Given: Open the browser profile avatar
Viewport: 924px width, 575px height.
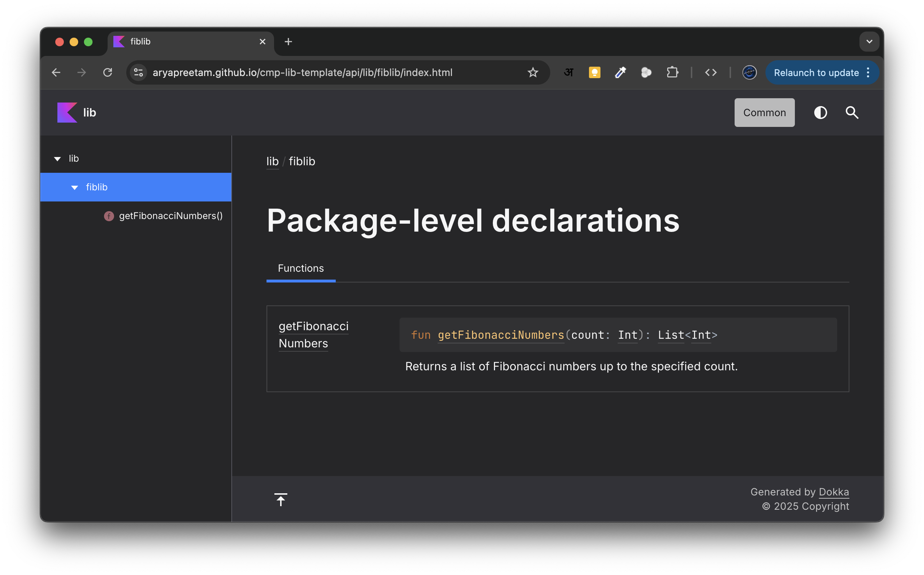Looking at the screenshot, I should click(x=749, y=72).
